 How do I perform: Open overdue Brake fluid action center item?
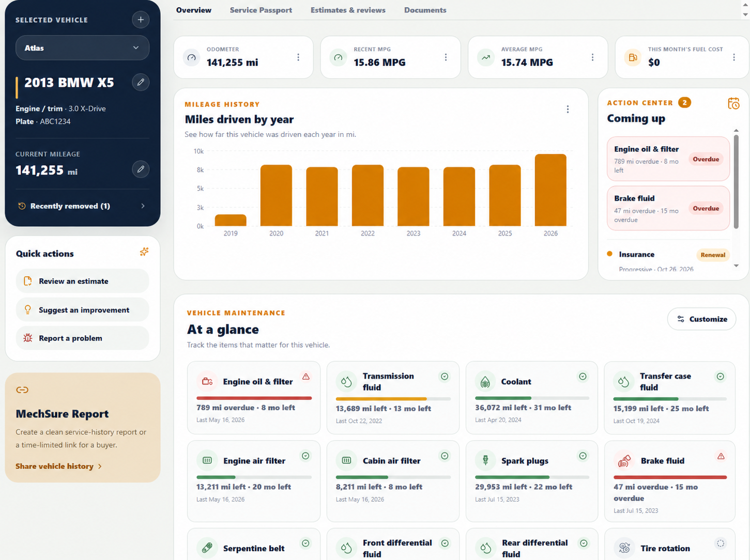point(668,208)
